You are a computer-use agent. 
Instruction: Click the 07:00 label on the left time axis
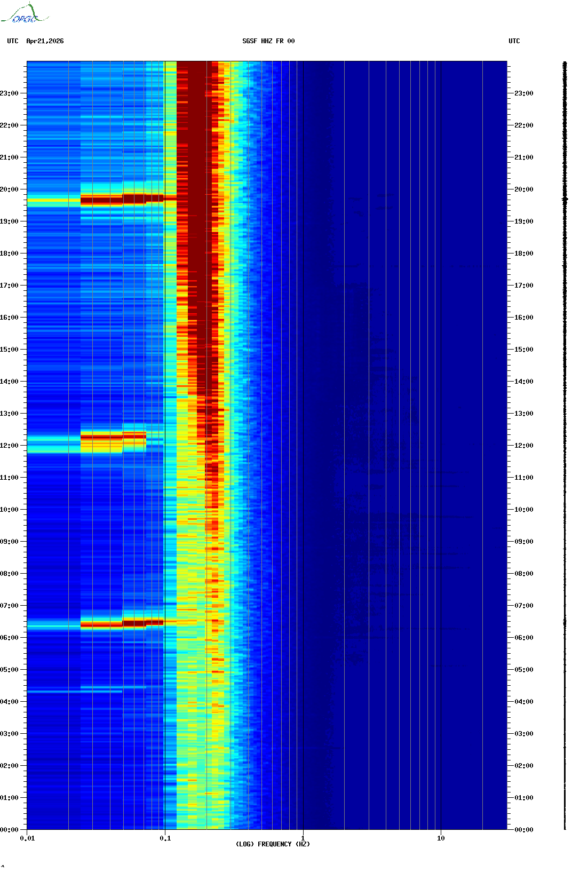(x=9, y=606)
